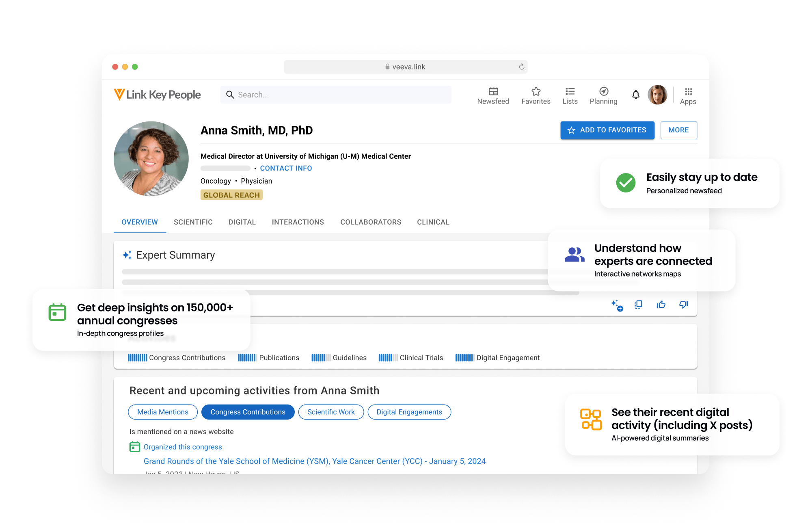The image size is (812, 528).
Task: Click the notifications bell icon
Action: (x=635, y=95)
